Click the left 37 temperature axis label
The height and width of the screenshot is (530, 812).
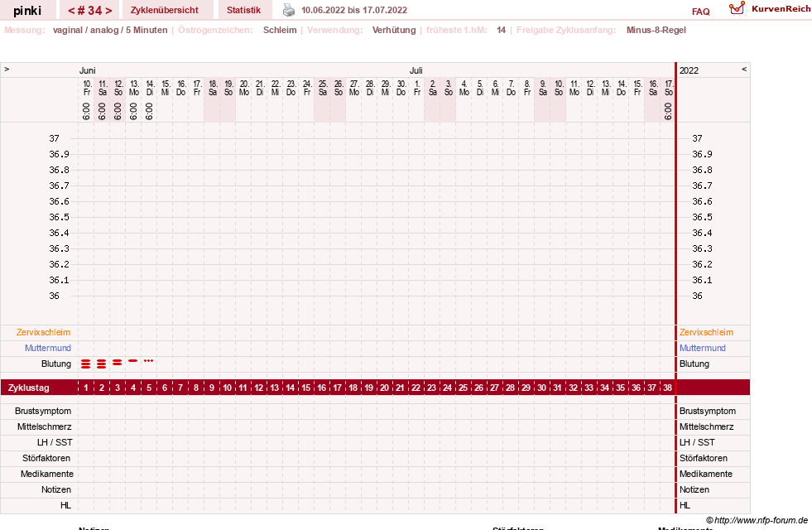click(55, 138)
